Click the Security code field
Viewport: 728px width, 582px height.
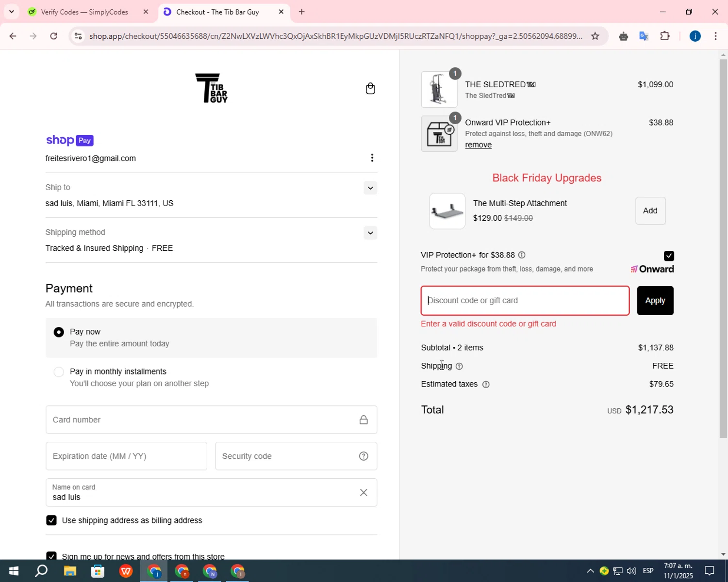pos(296,456)
